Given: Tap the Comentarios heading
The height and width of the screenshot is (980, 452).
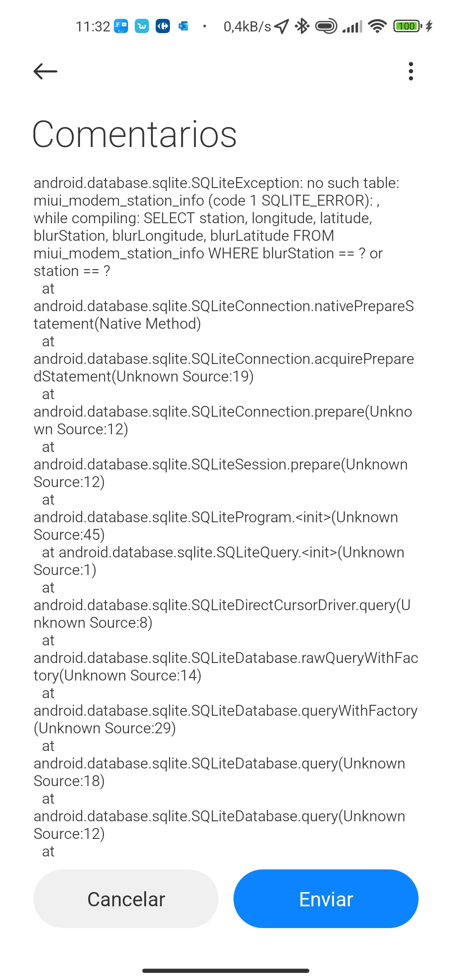Looking at the screenshot, I should point(134,134).
